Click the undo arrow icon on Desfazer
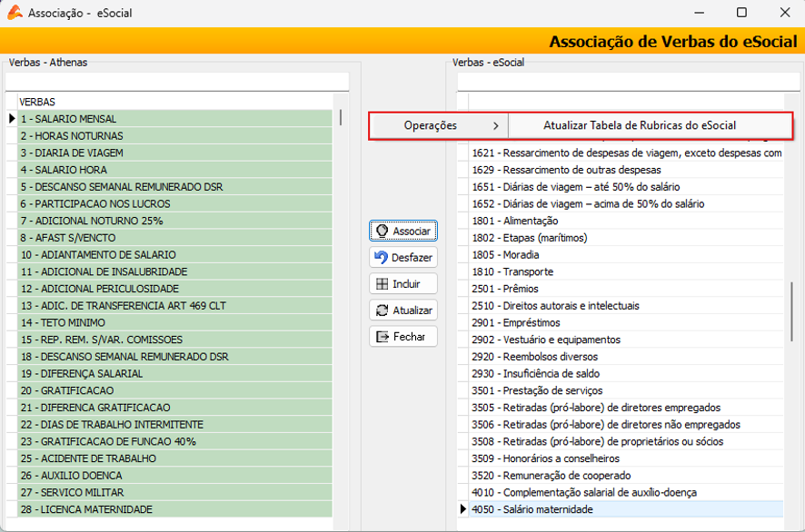The image size is (805, 532). click(x=381, y=257)
